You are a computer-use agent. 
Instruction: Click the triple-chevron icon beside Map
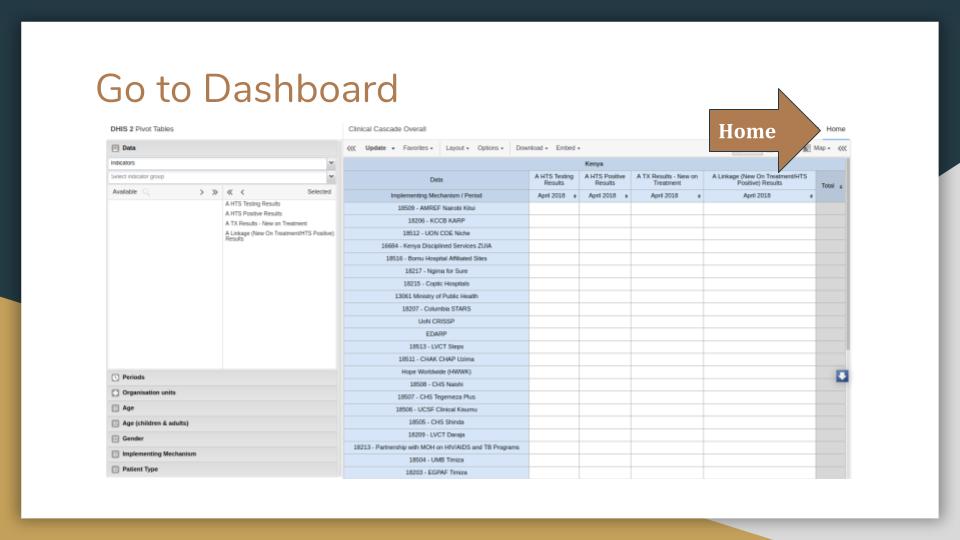click(842, 148)
